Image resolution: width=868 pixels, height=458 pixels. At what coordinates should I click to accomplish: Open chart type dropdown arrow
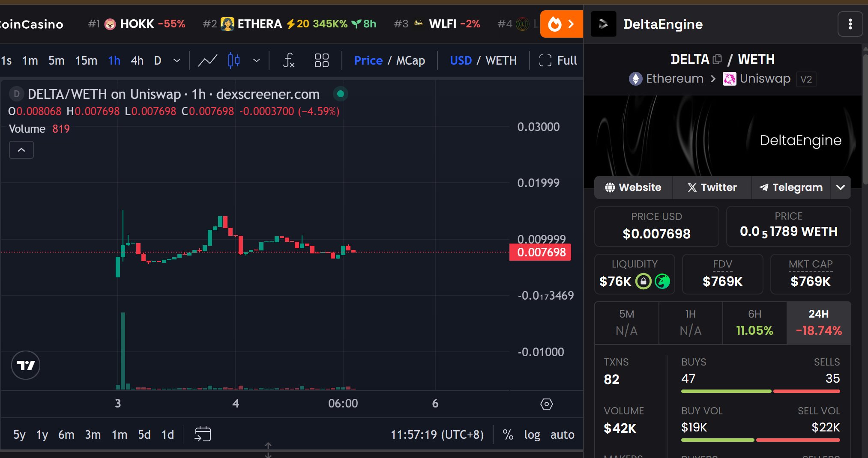point(256,60)
